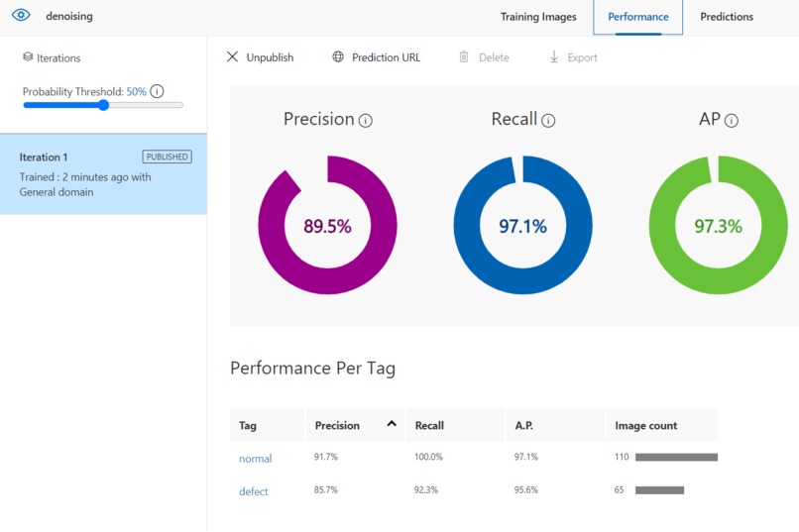Screen dimensions: 799x532
Task: Select the Iteration 1 entry
Action: [x=103, y=174]
